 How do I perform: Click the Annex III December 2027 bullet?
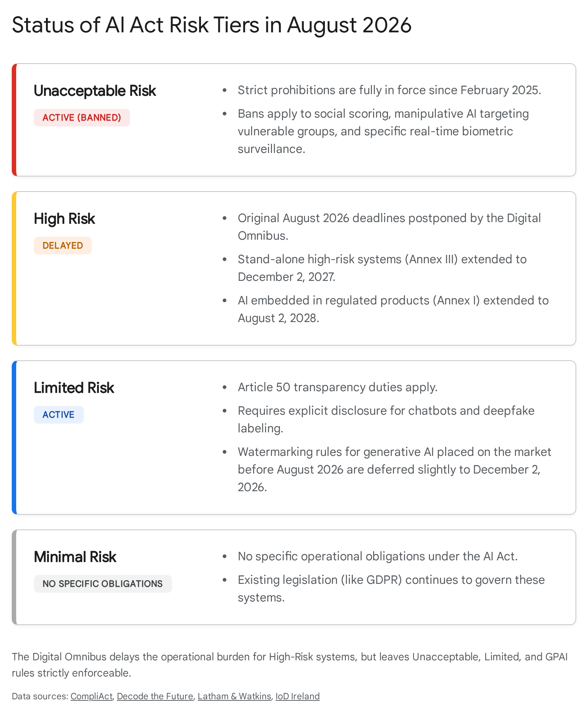click(382, 268)
